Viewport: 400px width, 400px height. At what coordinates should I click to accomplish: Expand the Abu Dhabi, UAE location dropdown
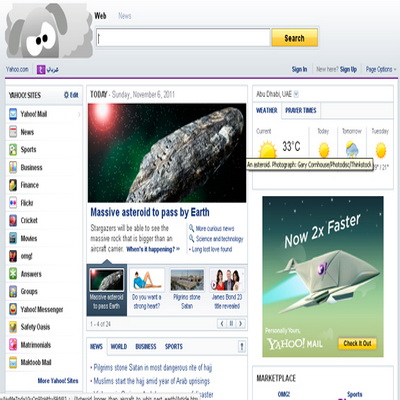pos(296,94)
